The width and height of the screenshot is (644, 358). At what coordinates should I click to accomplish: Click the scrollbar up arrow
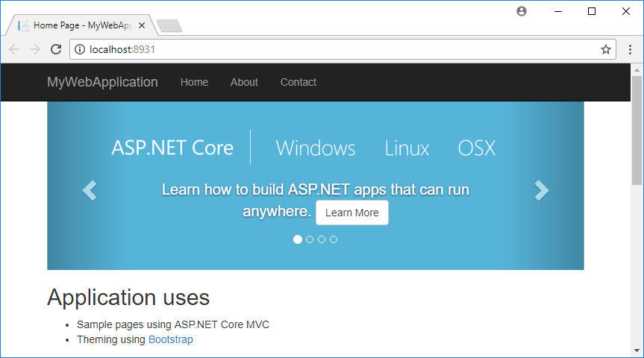click(637, 70)
